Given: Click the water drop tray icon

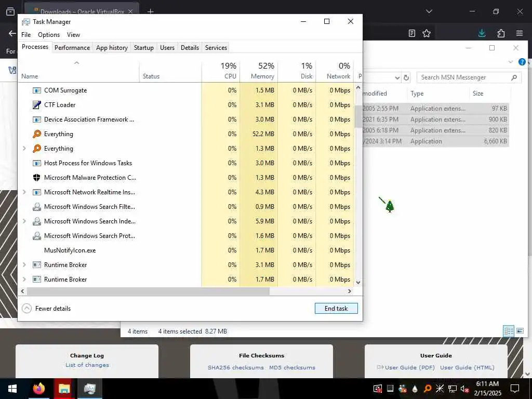Looking at the screenshot, I should pos(415,389).
